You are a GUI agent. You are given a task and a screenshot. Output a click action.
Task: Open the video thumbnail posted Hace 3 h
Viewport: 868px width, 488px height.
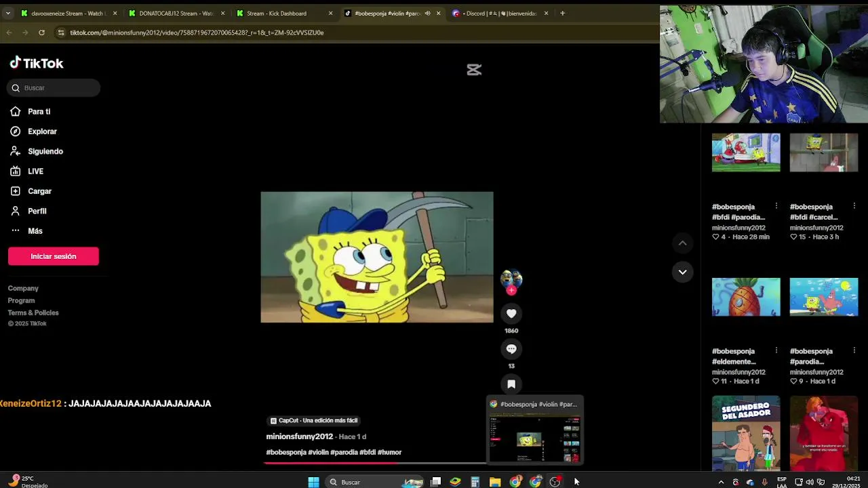(x=824, y=152)
